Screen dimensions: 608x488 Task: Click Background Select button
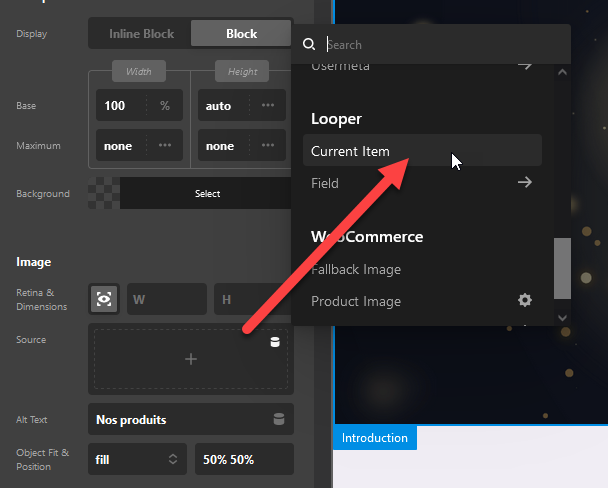(207, 193)
